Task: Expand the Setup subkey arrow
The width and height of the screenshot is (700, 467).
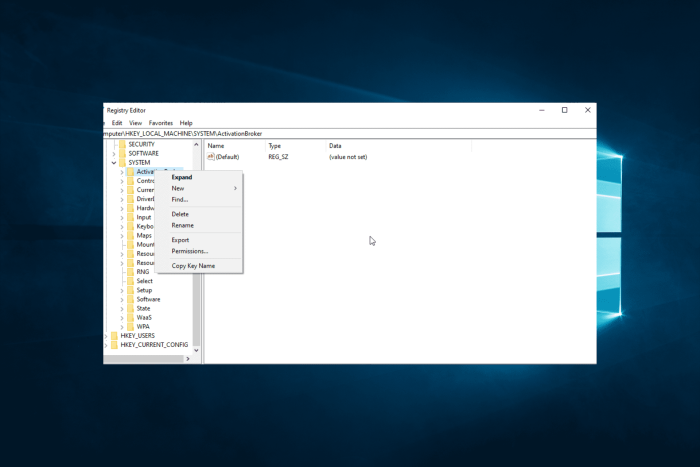Action: (x=122, y=290)
